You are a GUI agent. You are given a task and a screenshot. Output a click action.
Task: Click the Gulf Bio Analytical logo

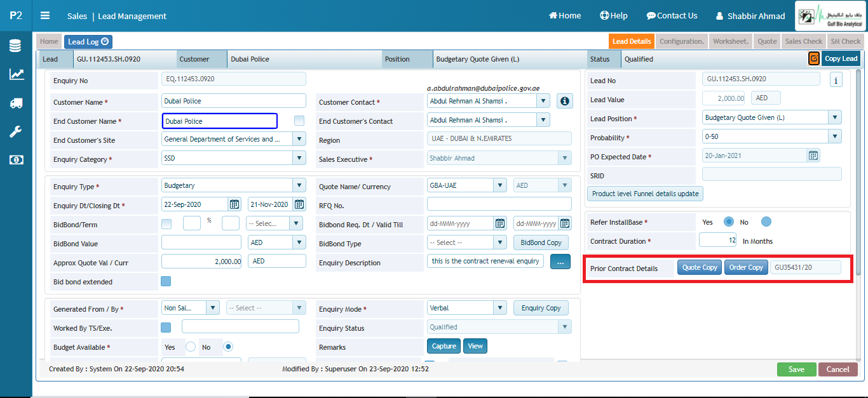830,16
